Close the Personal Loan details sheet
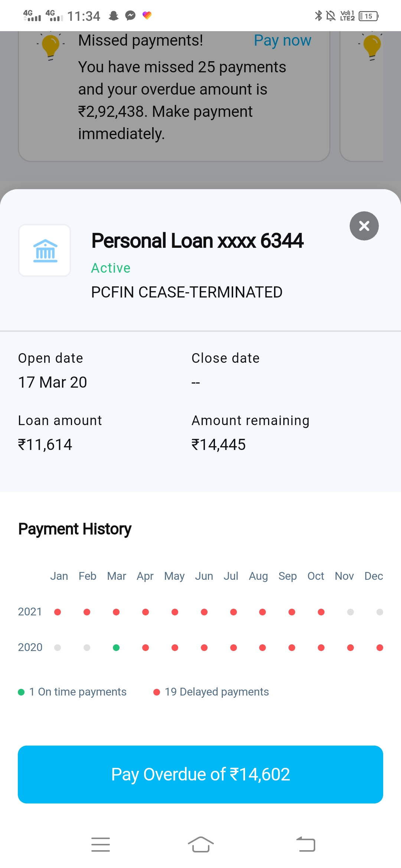The width and height of the screenshot is (401, 868). tap(364, 226)
